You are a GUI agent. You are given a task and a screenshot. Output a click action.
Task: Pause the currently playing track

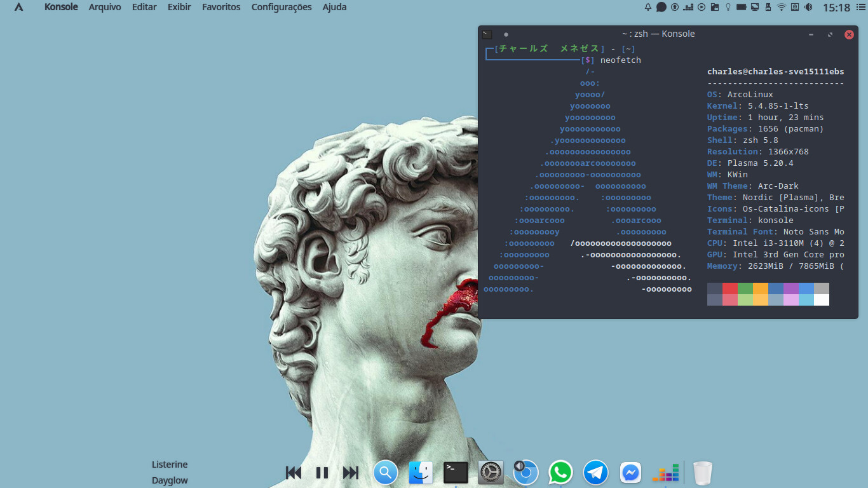(x=322, y=473)
